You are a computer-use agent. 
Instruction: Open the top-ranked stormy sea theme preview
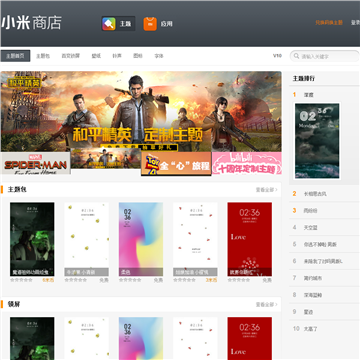pos(317,141)
